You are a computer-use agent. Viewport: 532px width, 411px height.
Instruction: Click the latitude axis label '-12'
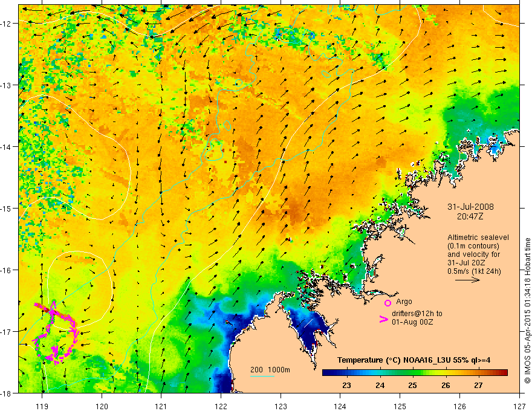point(5,24)
